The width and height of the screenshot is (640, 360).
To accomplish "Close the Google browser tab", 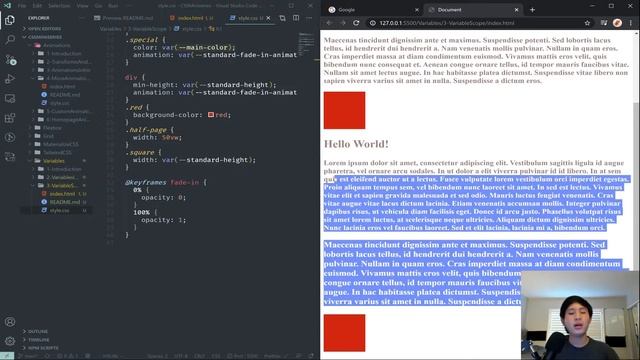I will tap(416, 10).
